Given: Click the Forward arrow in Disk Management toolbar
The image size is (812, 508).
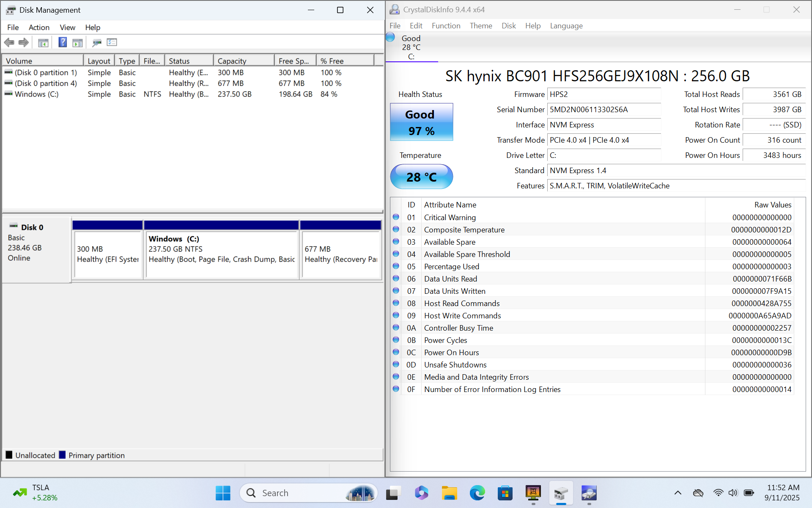Looking at the screenshot, I should click(24, 42).
